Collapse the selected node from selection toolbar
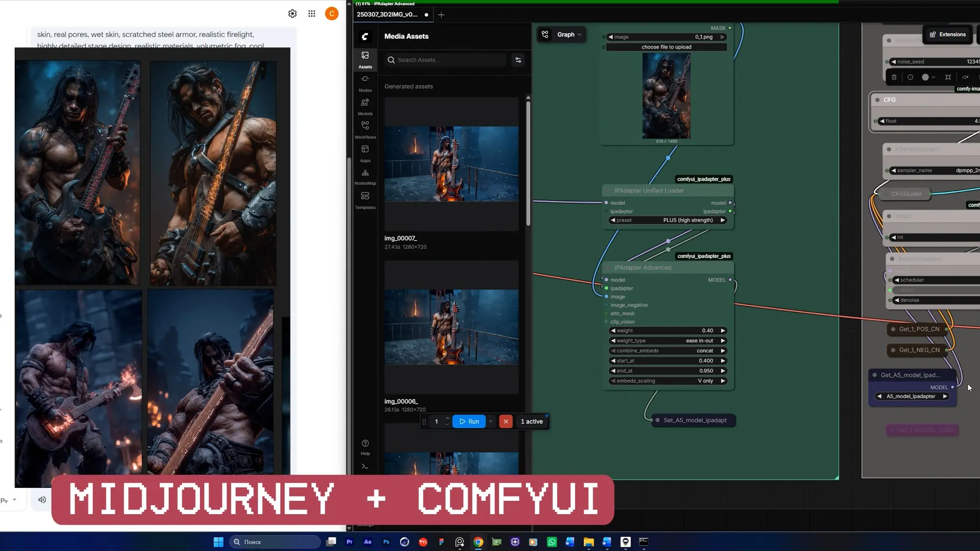Screen dimensions: 980x551 [948, 77]
